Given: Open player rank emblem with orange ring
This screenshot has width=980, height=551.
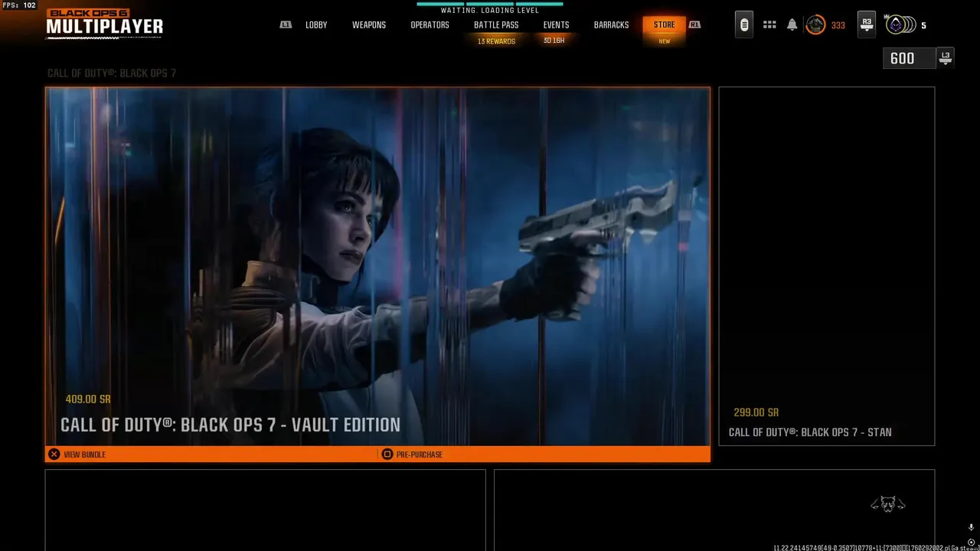Looking at the screenshot, I should (816, 25).
